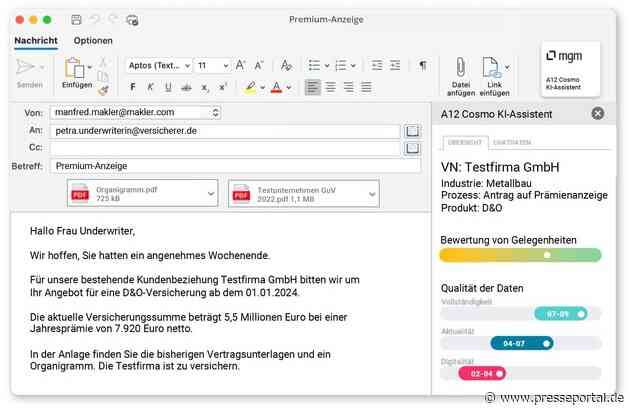
Task: Open address book next to Cc field
Action: pos(412,148)
